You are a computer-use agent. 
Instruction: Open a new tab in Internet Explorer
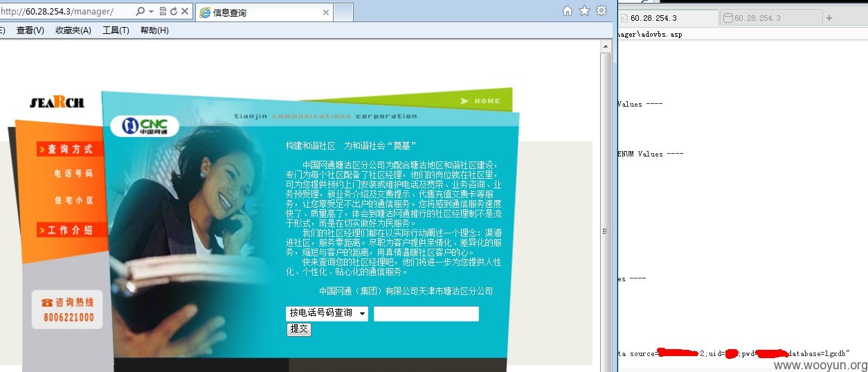point(344,12)
